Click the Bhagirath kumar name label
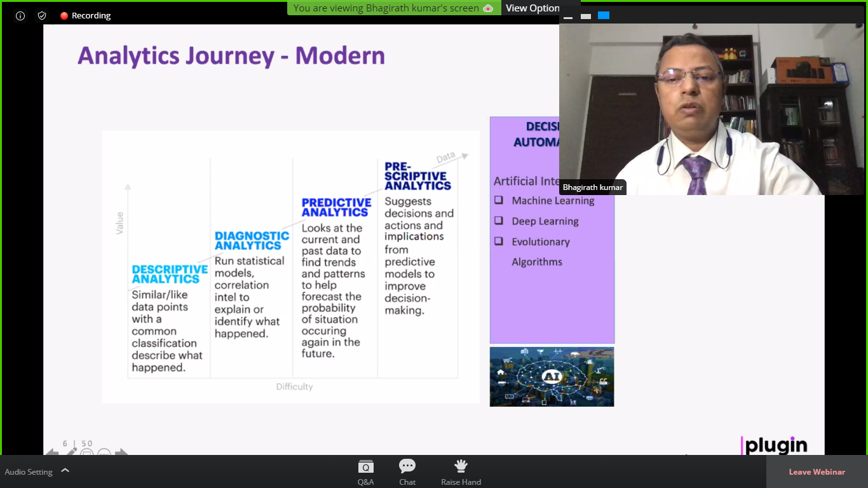Screen dimensions: 868x488 click(592, 187)
